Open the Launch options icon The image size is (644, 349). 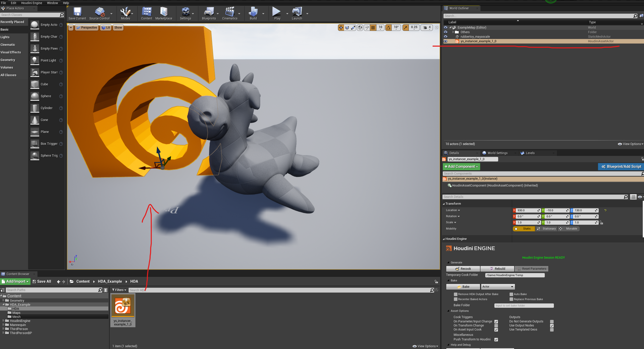click(x=307, y=14)
